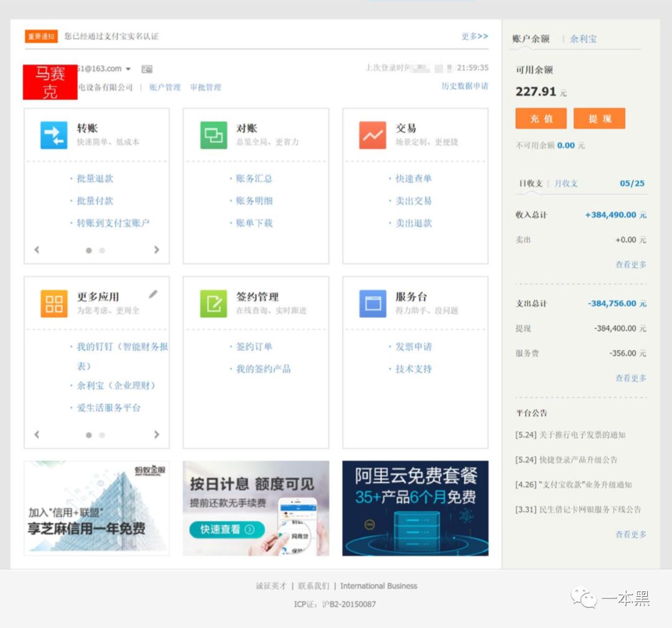
Task: Open 审批管理 link
Action: click(x=206, y=88)
